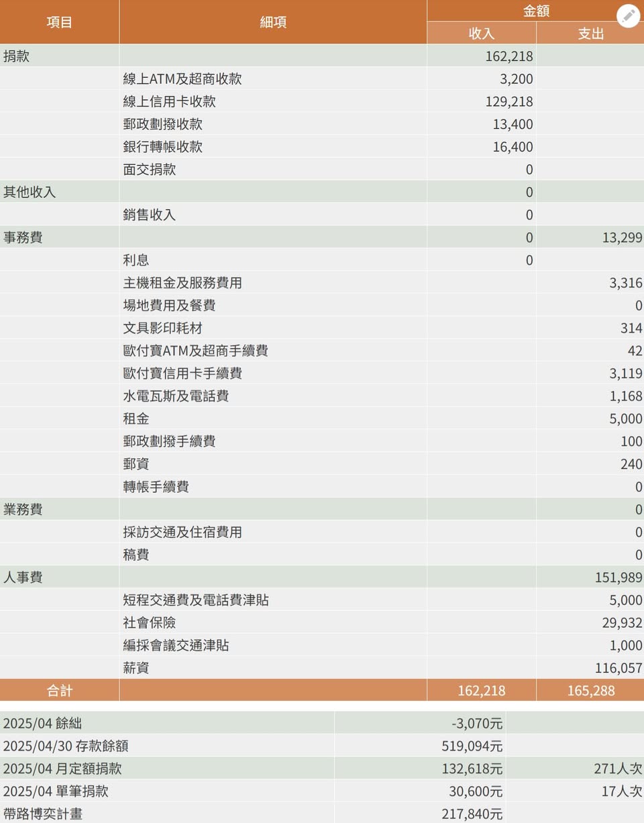Click the 薪資 expense value 116,057
Image resolution: width=644 pixels, height=823 pixels.
[x=618, y=668]
